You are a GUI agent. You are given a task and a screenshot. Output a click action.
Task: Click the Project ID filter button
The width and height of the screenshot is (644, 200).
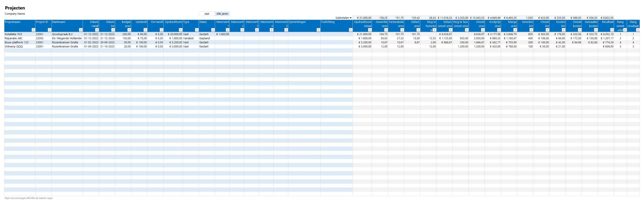49,30
